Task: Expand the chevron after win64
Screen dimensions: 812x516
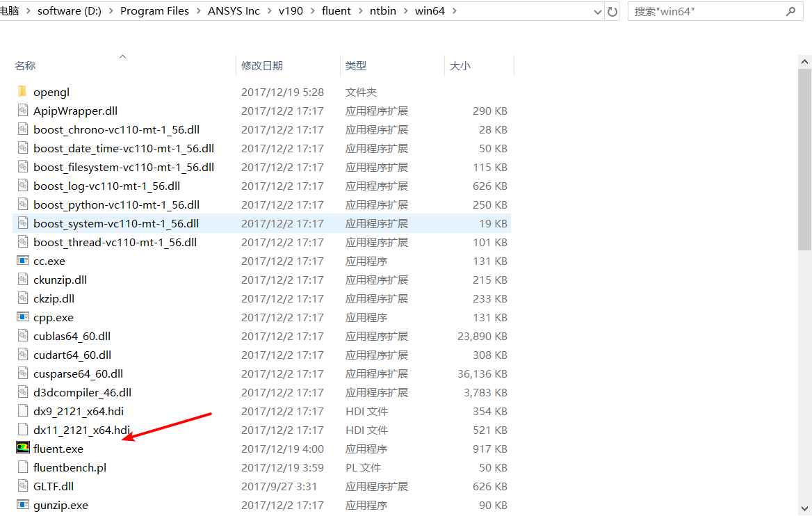Action: tap(455, 10)
